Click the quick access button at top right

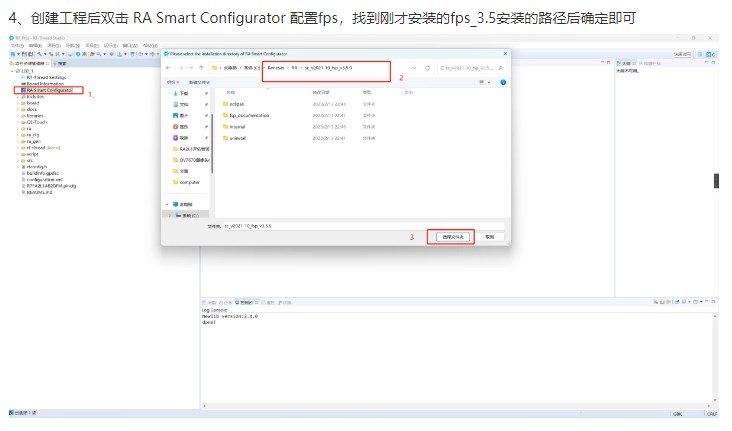(683, 54)
